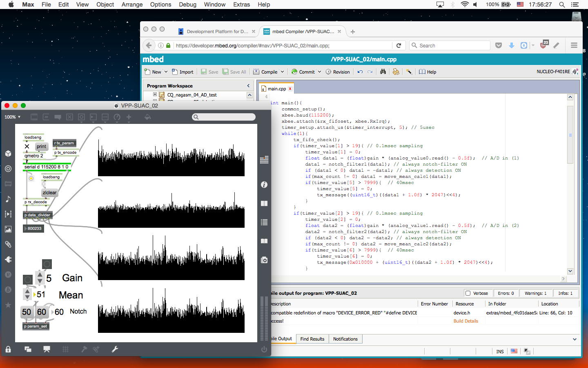
Task: Open the Max zoom 100% dropdown
Action: tap(12, 117)
